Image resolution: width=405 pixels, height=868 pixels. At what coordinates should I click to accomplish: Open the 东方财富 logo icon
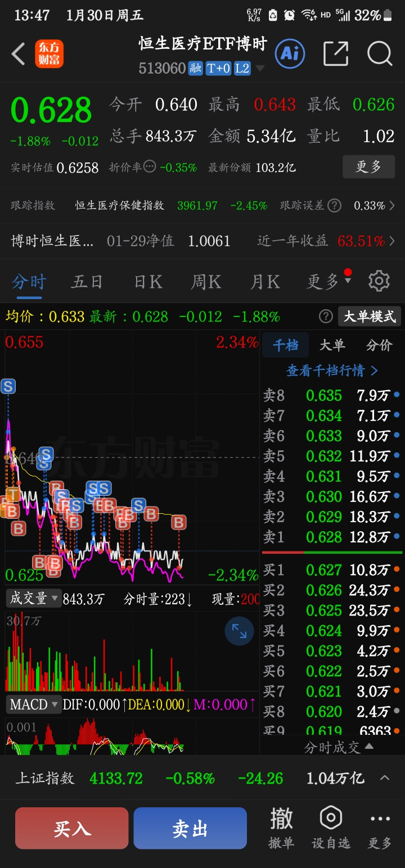tap(49, 54)
